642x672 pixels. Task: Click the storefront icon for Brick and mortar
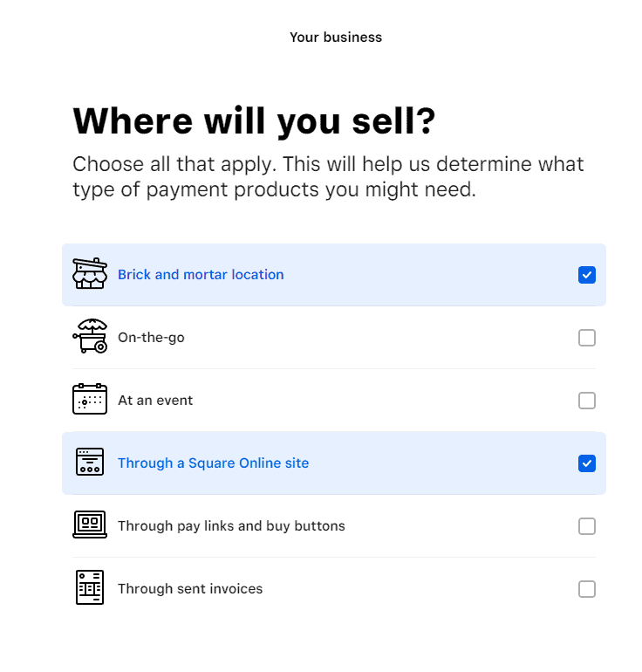click(90, 274)
